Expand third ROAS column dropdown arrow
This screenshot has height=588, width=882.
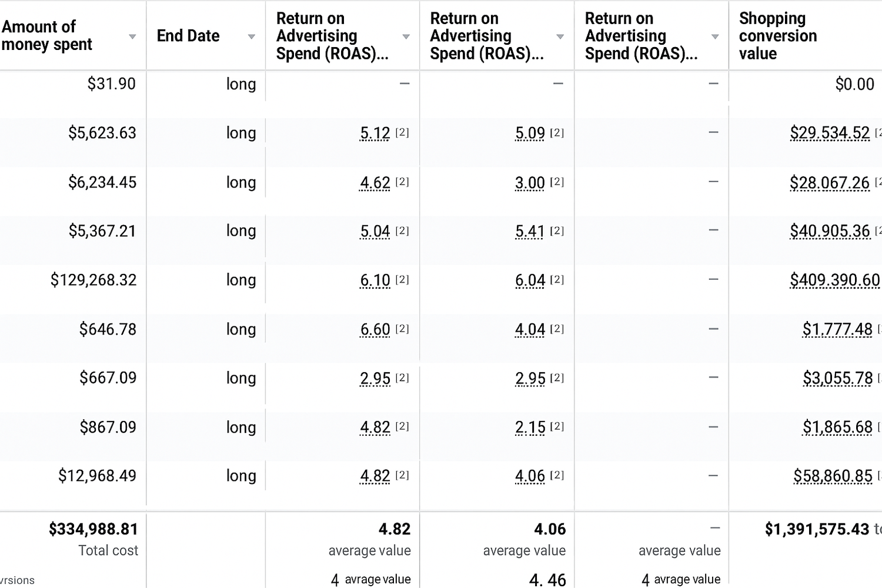(x=715, y=36)
